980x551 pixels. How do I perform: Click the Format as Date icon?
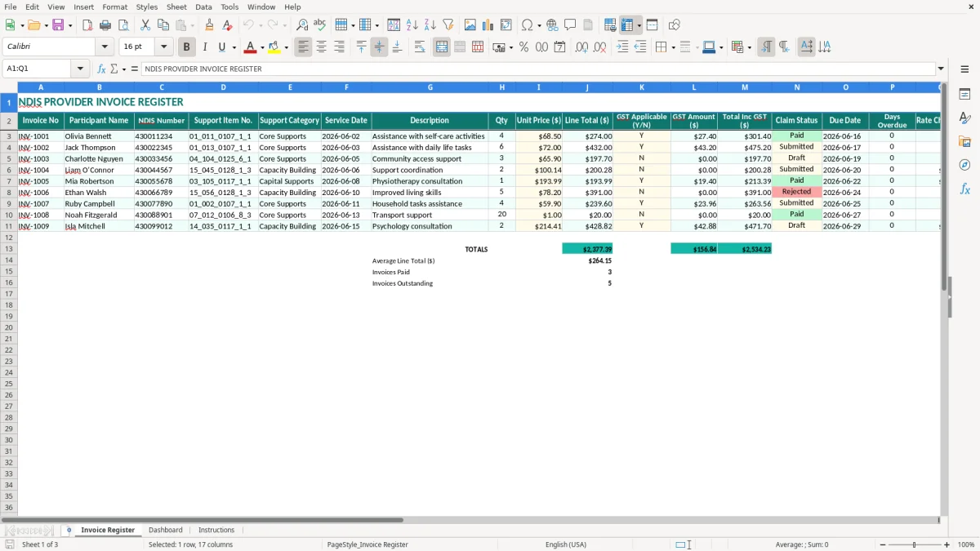(560, 47)
